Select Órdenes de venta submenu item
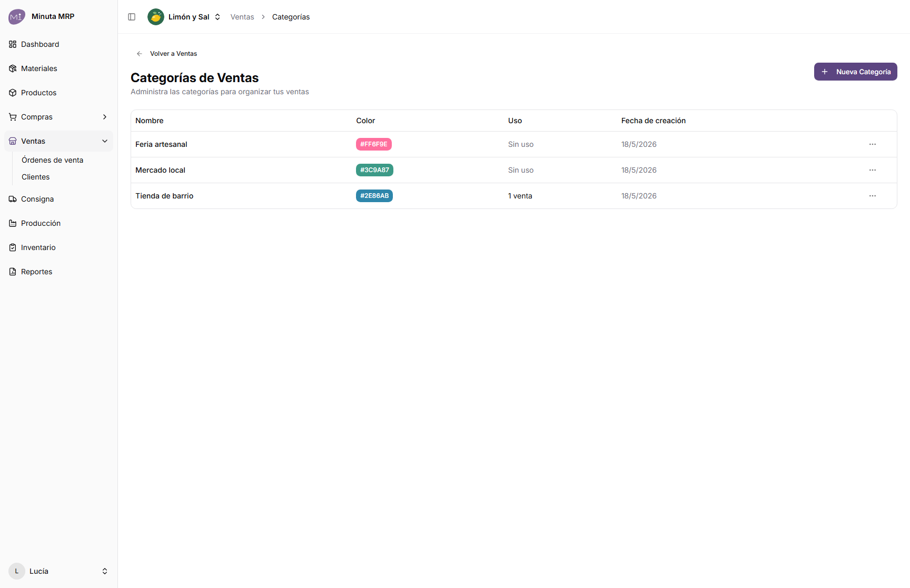910x588 pixels. 52,160
